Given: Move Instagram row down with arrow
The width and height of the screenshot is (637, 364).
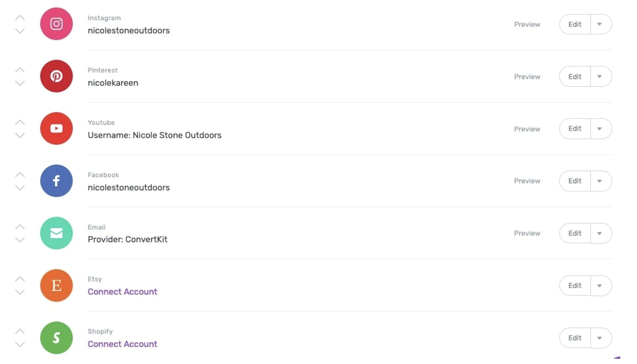Looking at the screenshot, I should coord(20,31).
